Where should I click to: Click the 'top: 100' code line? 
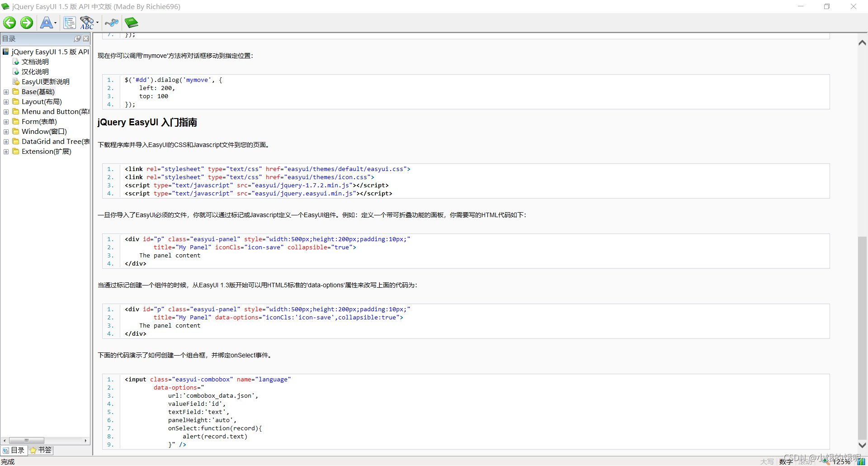[154, 96]
